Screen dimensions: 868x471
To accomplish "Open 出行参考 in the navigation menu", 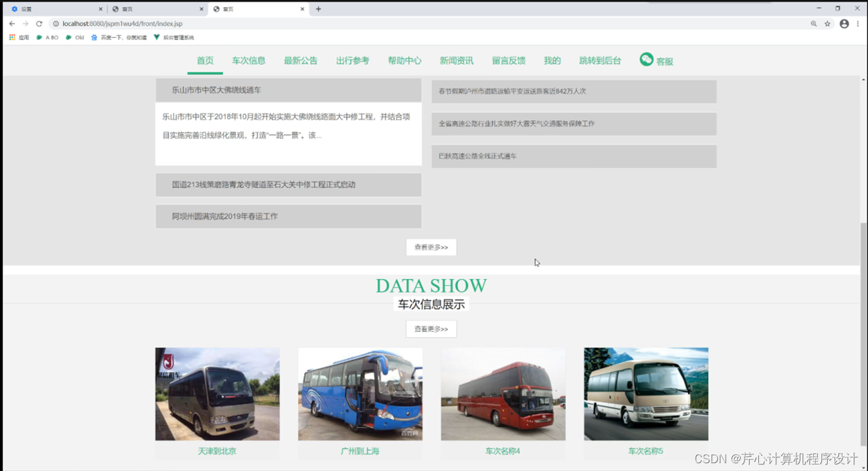I will click(352, 61).
